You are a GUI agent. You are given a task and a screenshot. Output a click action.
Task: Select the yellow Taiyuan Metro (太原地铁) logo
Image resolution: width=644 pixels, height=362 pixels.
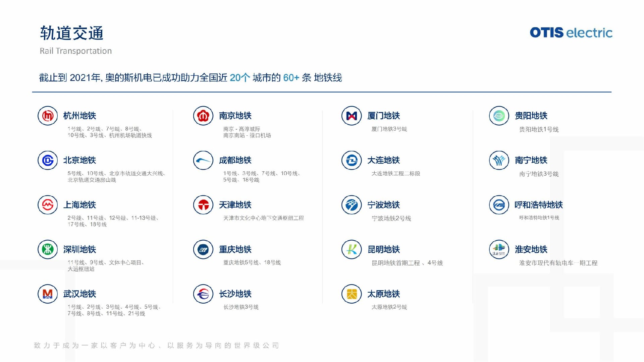[x=352, y=294]
